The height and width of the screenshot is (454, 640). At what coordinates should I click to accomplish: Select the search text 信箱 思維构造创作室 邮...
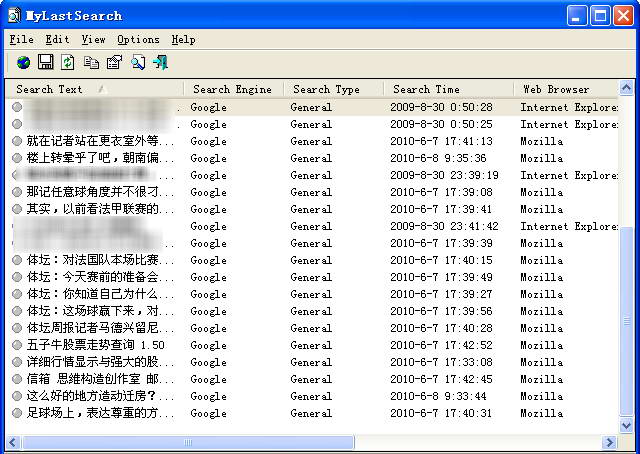(x=100, y=379)
